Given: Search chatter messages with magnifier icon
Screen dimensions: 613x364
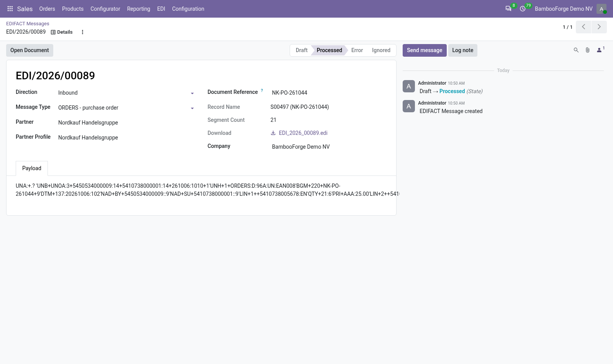Looking at the screenshot, I should point(576,50).
